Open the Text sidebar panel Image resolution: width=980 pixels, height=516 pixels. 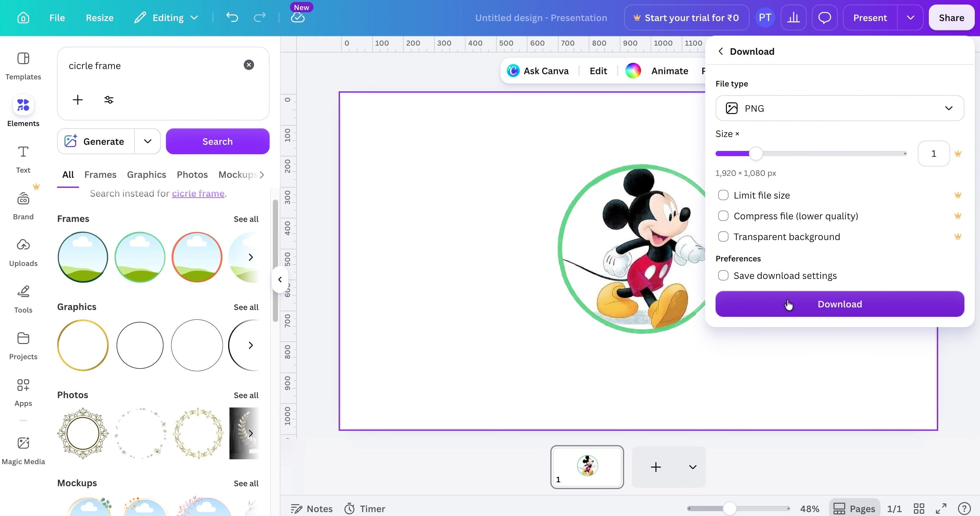pos(23,159)
